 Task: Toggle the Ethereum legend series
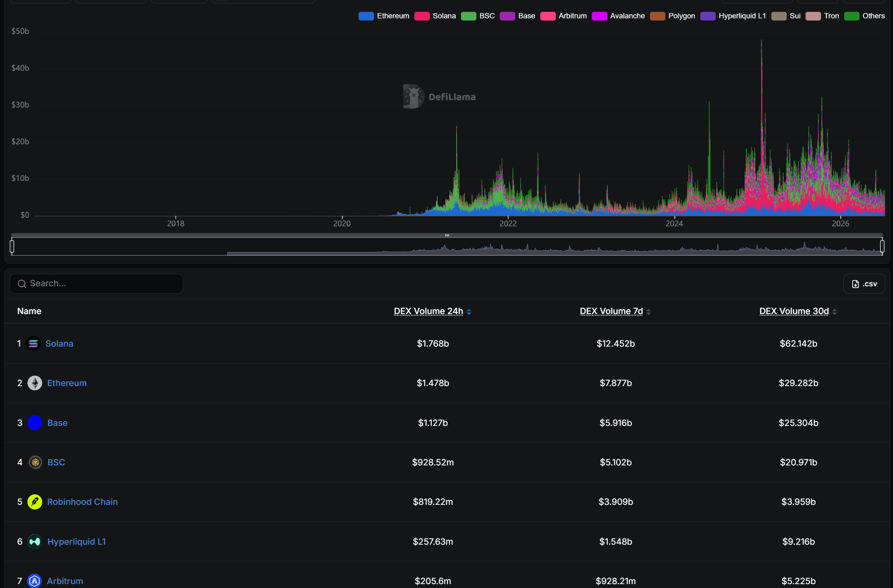(384, 16)
